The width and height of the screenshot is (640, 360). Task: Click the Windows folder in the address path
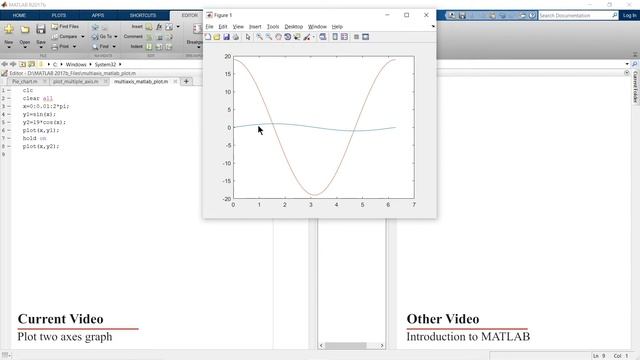[x=76, y=64]
